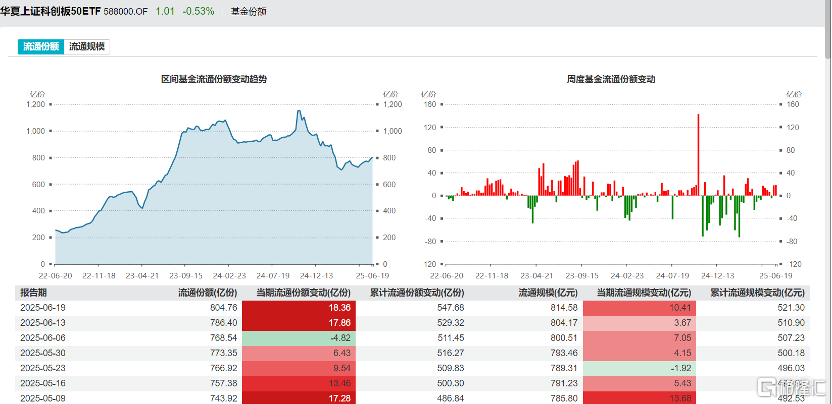
Task: Click the 流通规模(亿元) column header
Action: tap(548, 293)
